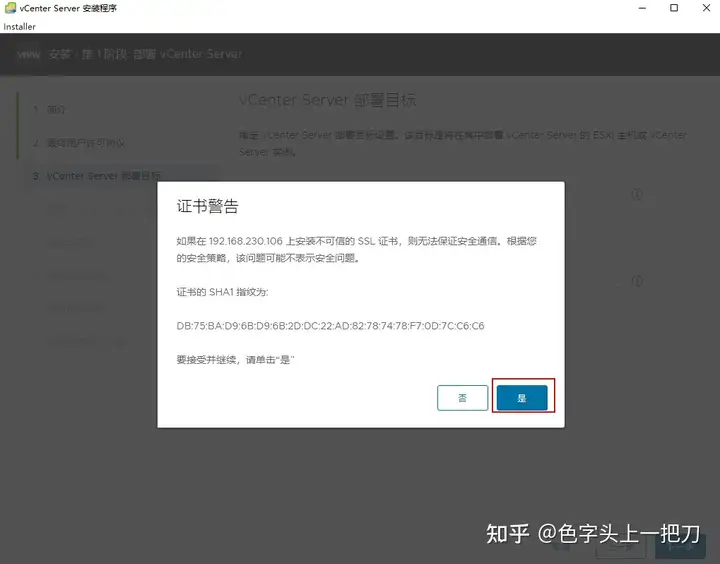
Task: Click the vCenter Server installer title bar icon
Action: [x=10, y=8]
